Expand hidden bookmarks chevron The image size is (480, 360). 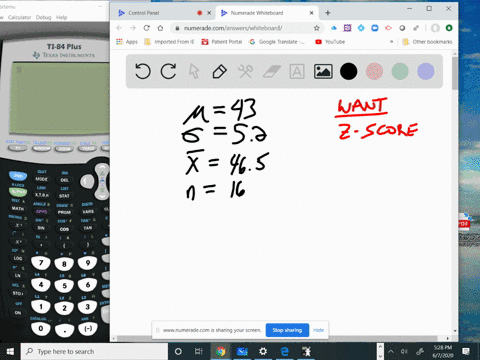391,42
